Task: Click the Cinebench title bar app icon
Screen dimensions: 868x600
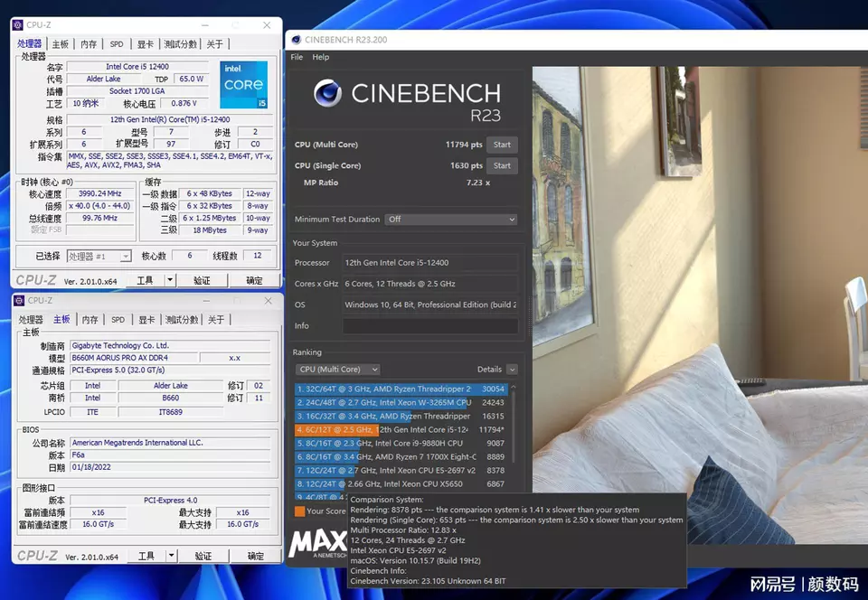Action: click(297, 40)
